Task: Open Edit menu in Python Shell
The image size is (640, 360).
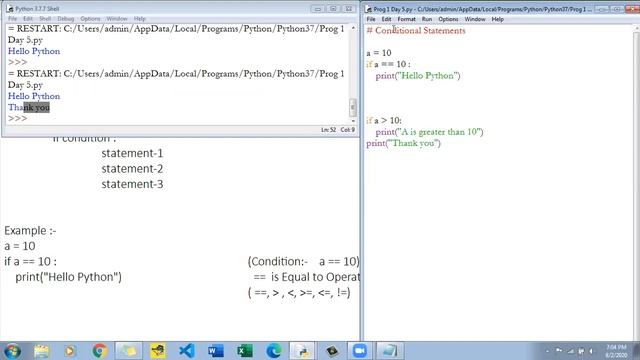Action: tap(28, 19)
